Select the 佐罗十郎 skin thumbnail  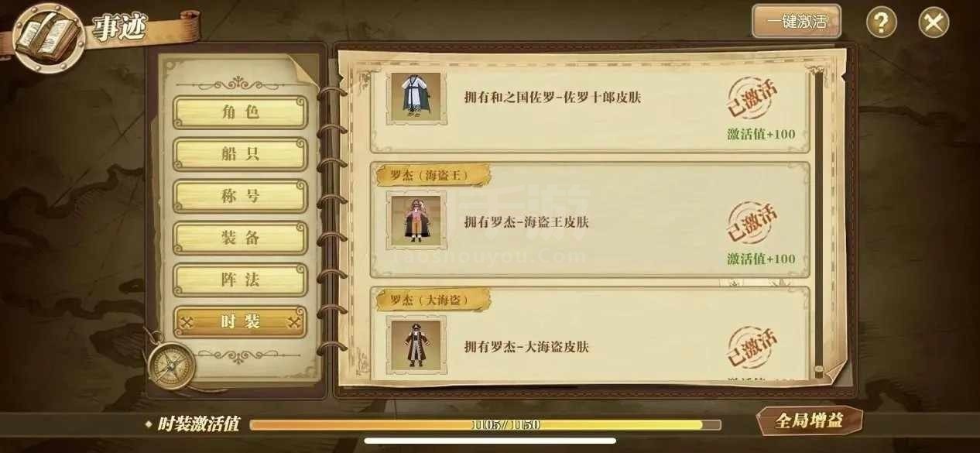(x=414, y=98)
